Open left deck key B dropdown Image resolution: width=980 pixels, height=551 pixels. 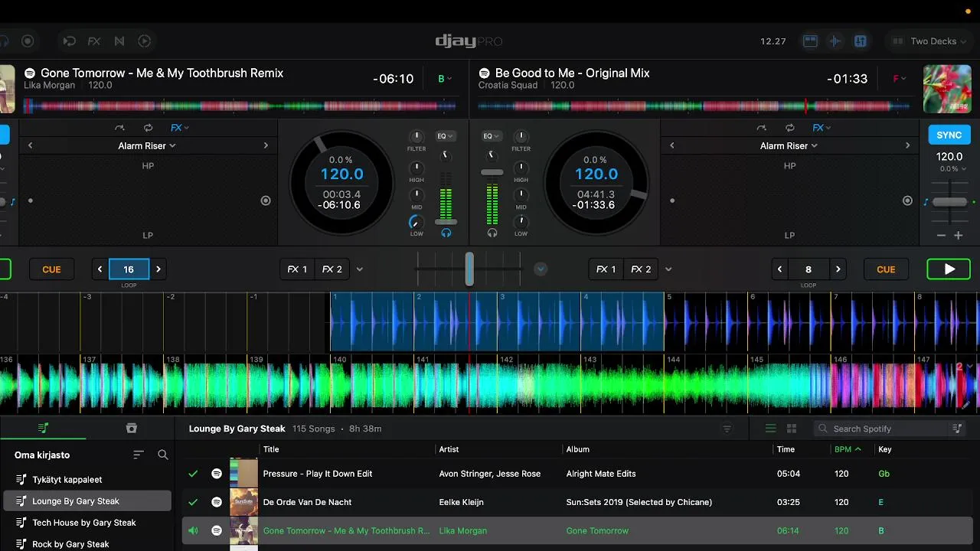444,79
